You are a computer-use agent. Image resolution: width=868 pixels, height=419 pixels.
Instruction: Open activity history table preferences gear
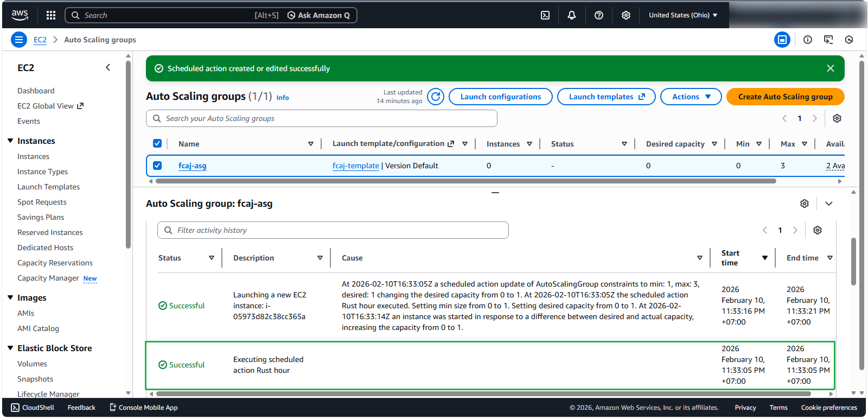click(x=818, y=230)
